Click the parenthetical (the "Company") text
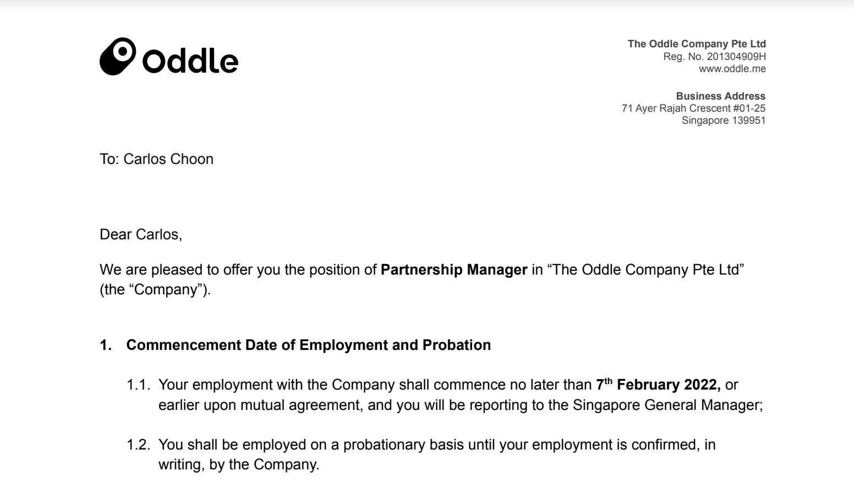Screen dimensions: 854x504 tap(155, 289)
